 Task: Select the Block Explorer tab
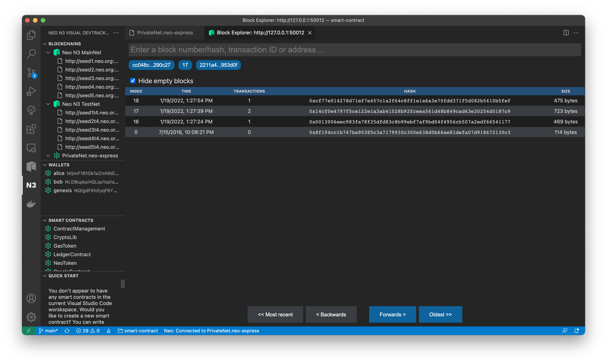pos(260,32)
